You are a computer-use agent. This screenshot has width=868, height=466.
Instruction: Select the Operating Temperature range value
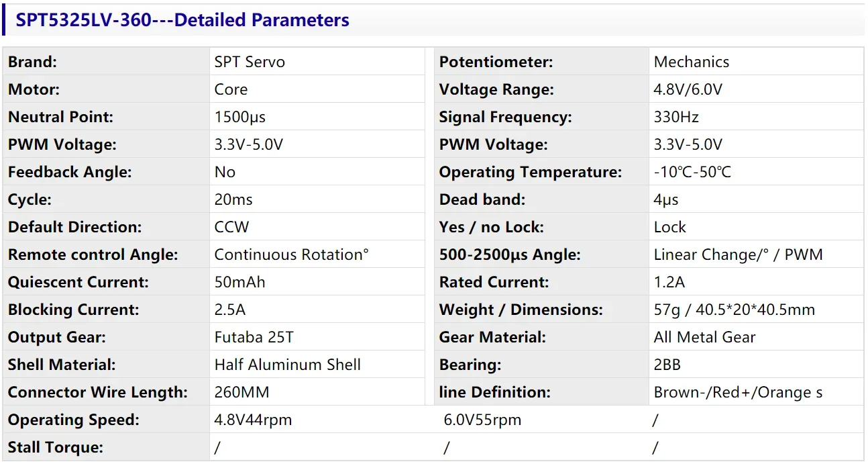coord(692,172)
